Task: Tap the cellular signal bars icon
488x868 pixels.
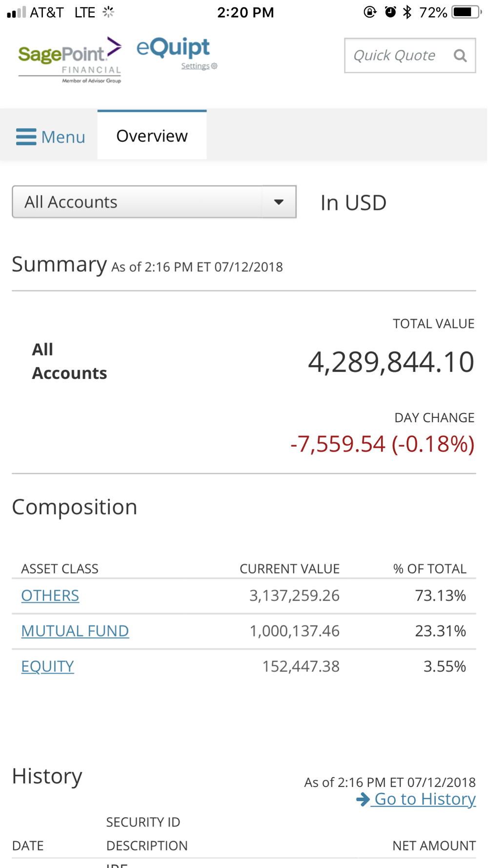Action: coord(16,12)
